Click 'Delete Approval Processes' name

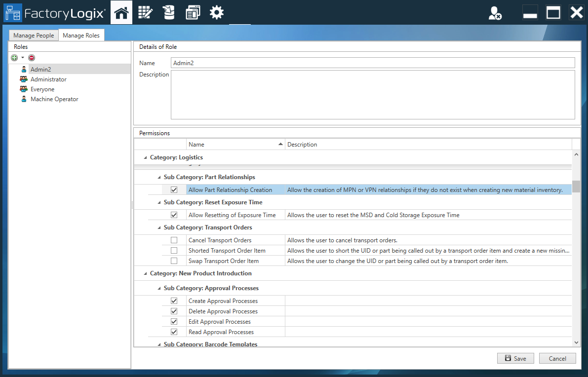[x=223, y=311]
